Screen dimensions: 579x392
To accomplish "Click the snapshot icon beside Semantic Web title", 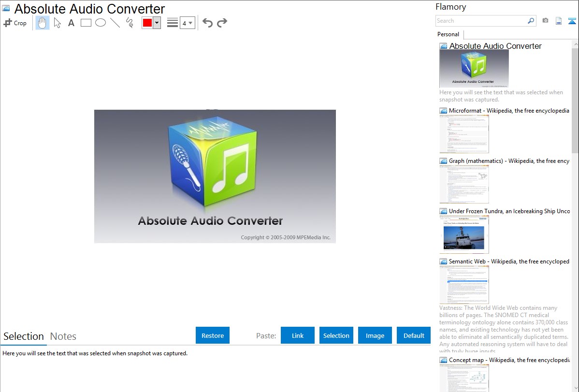I will [444, 261].
